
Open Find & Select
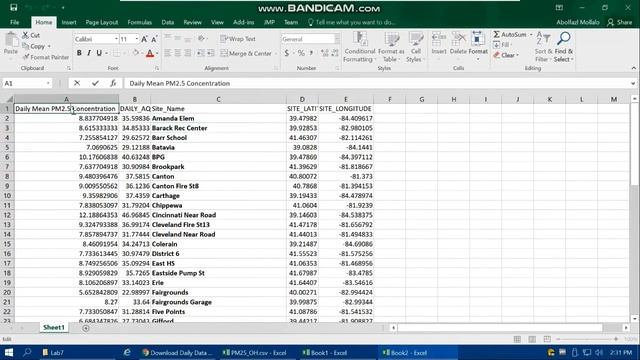564,47
